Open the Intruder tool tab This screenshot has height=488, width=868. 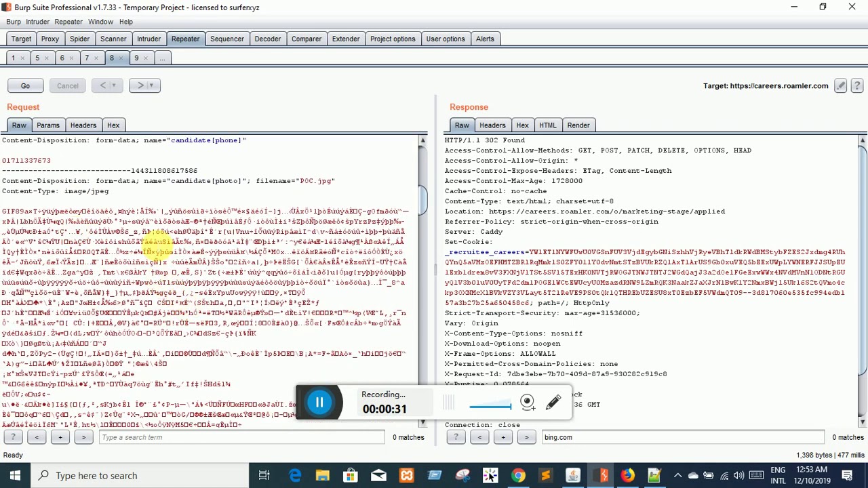coord(149,39)
